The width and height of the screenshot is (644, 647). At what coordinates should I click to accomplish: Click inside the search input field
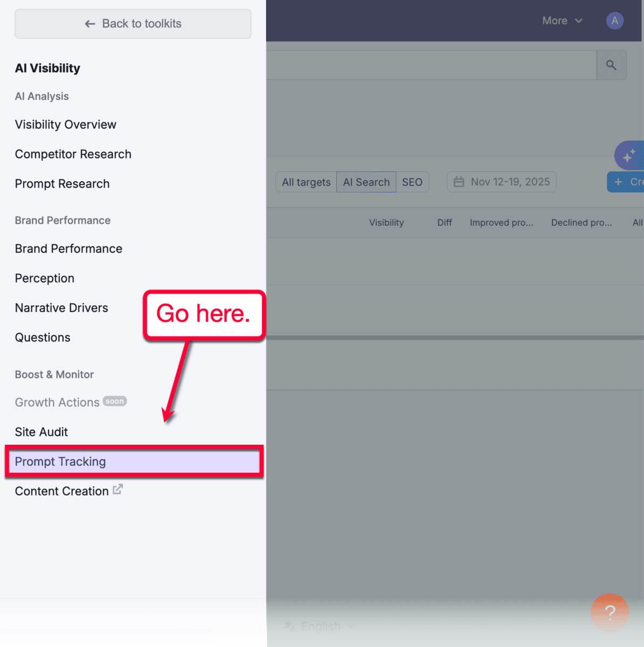tap(431, 65)
